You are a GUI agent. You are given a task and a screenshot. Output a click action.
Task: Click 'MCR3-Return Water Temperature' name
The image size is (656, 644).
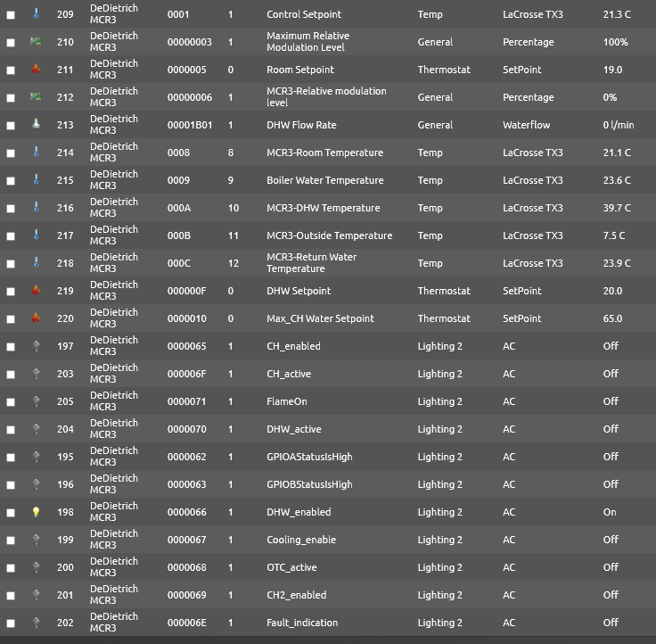311,262
